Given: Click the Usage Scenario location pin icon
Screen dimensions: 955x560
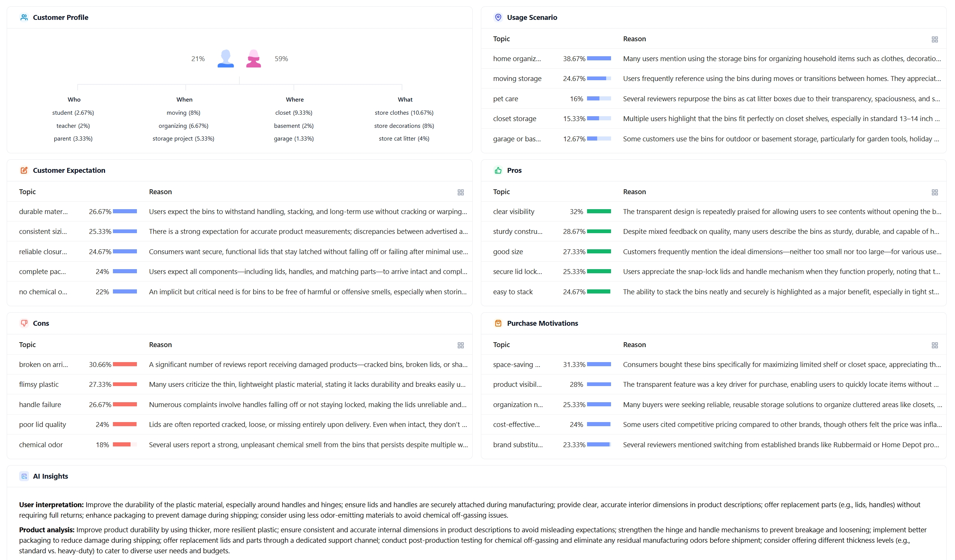Looking at the screenshot, I should [498, 17].
